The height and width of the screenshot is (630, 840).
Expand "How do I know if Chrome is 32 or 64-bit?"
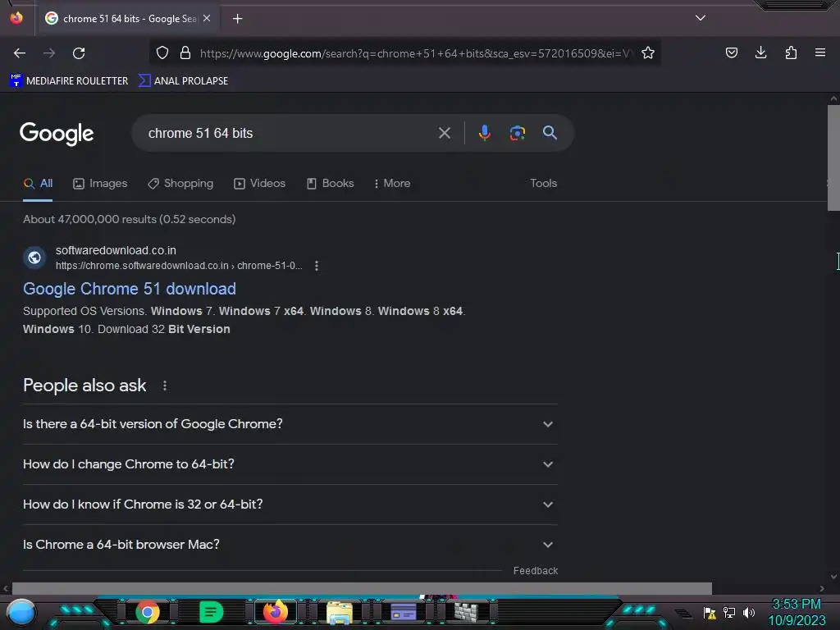290,504
